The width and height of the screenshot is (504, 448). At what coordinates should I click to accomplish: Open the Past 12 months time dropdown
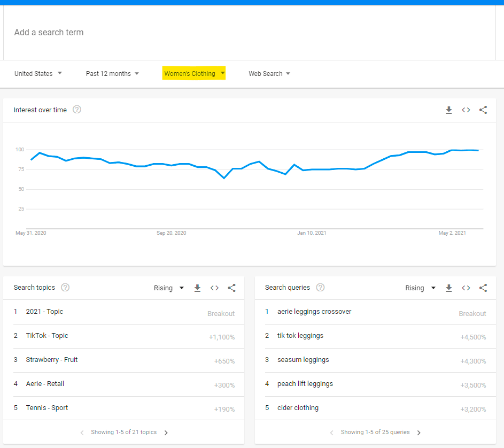click(x=112, y=74)
